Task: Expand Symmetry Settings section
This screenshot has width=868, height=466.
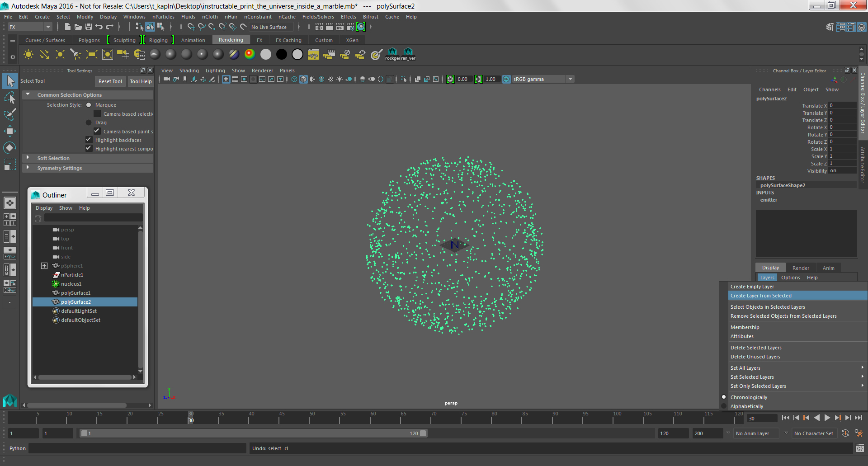Action: (x=28, y=168)
